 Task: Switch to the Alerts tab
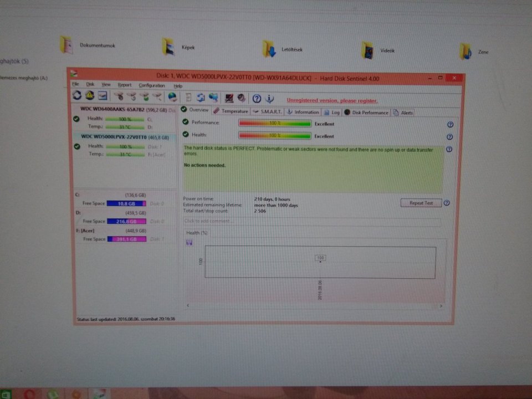403,113
